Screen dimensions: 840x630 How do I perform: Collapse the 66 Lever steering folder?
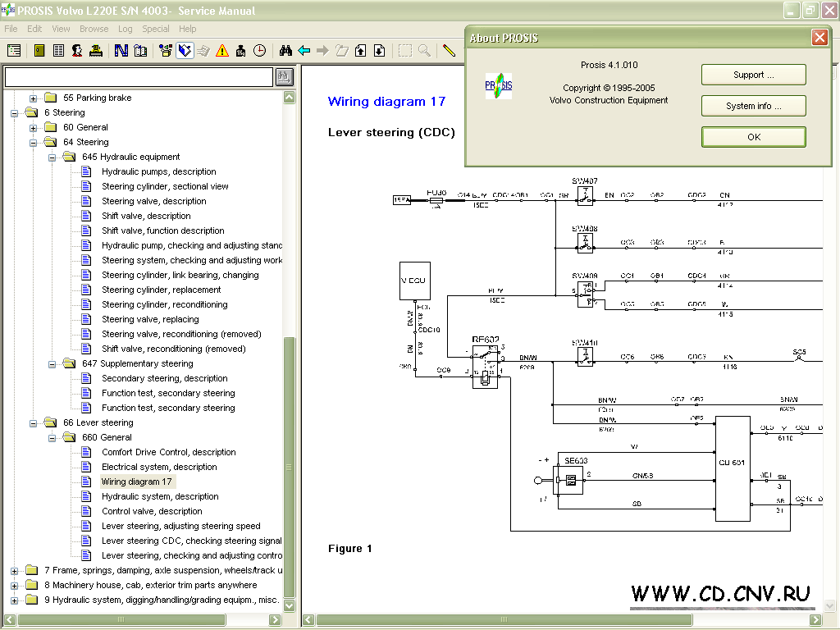pos(33,423)
